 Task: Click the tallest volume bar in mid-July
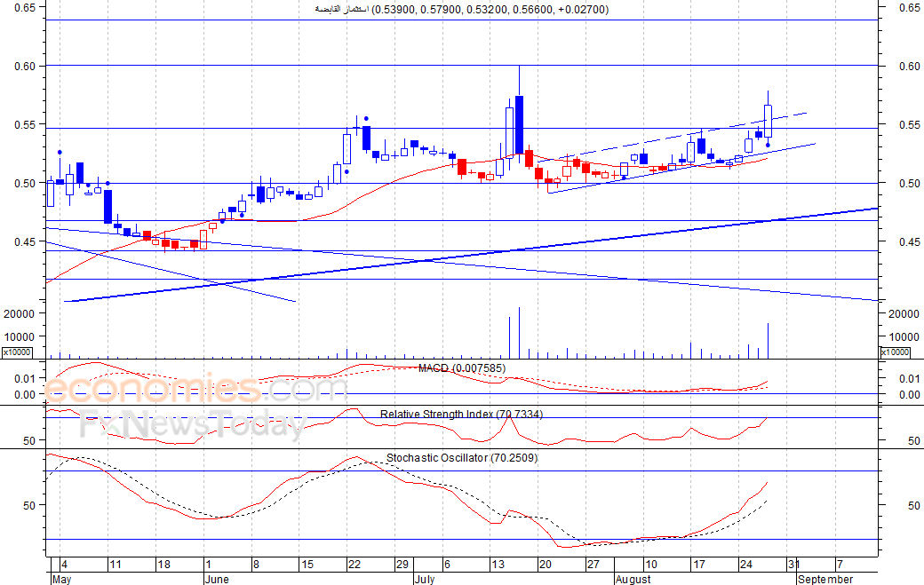519,333
